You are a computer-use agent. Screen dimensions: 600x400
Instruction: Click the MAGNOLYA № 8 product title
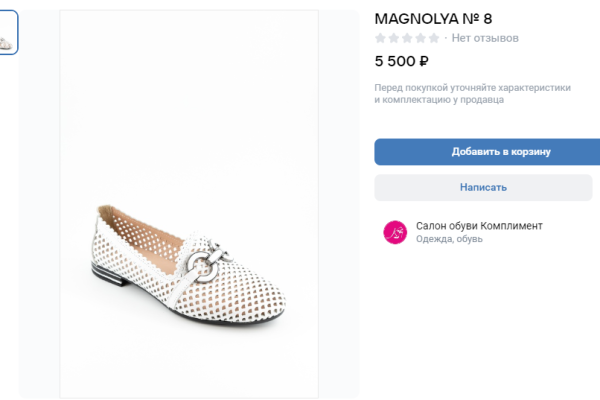coord(433,18)
